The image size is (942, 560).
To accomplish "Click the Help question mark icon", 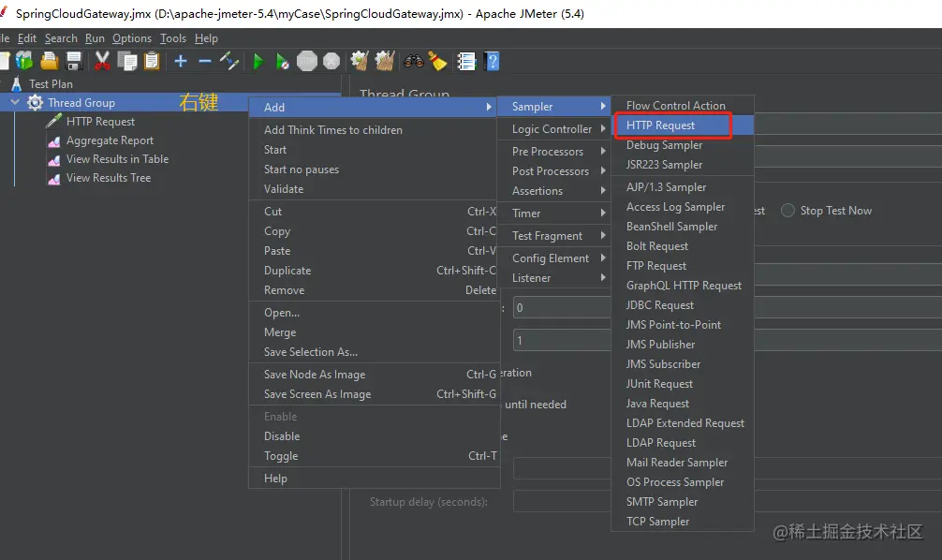I will (492, 61).
